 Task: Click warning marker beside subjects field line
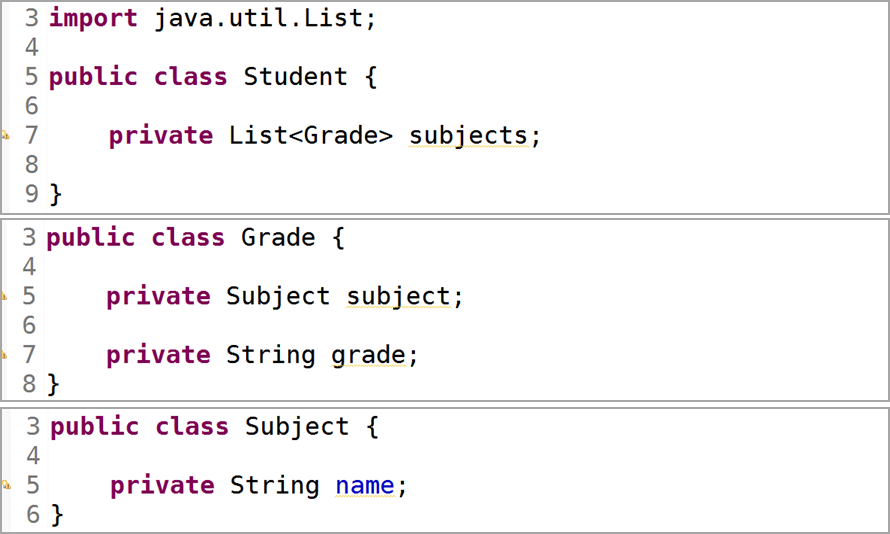pos(5,136)
